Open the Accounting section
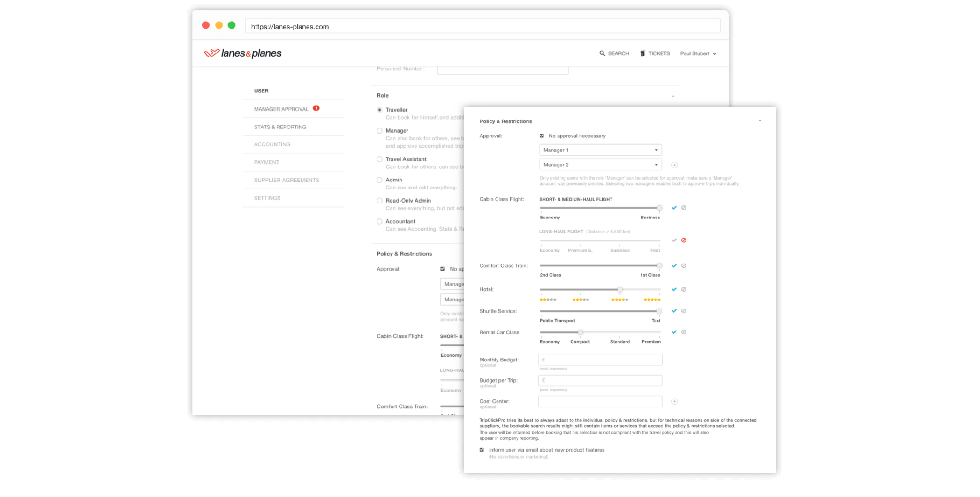 (x=272, y=144)
